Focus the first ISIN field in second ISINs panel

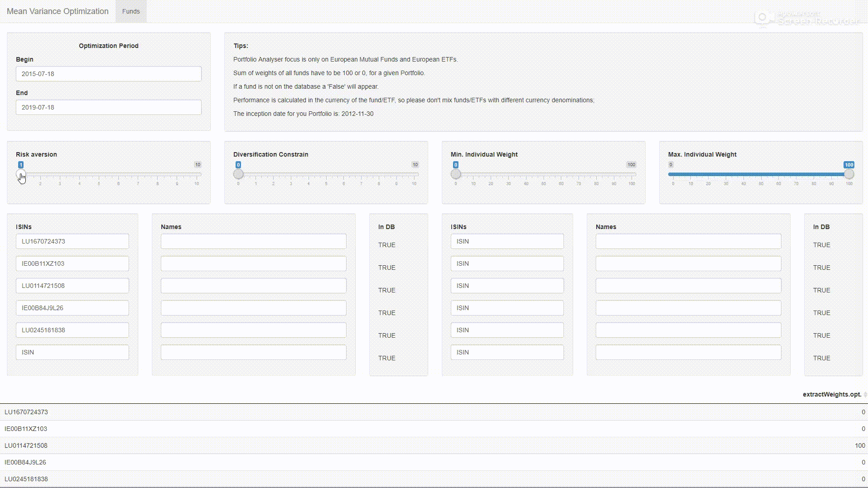[507, 241]
